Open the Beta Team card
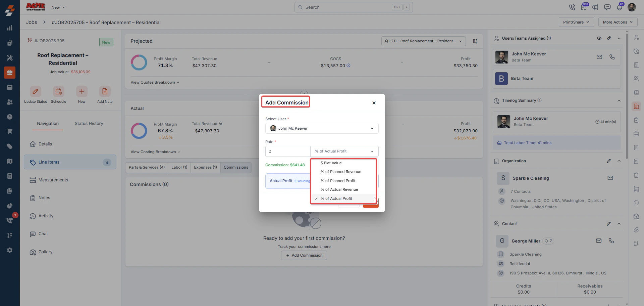 tap(557, 79)
